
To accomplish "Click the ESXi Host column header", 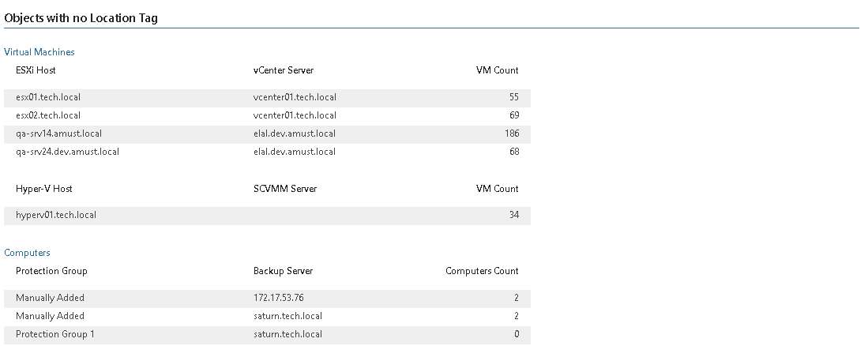I will pos(36,70).
